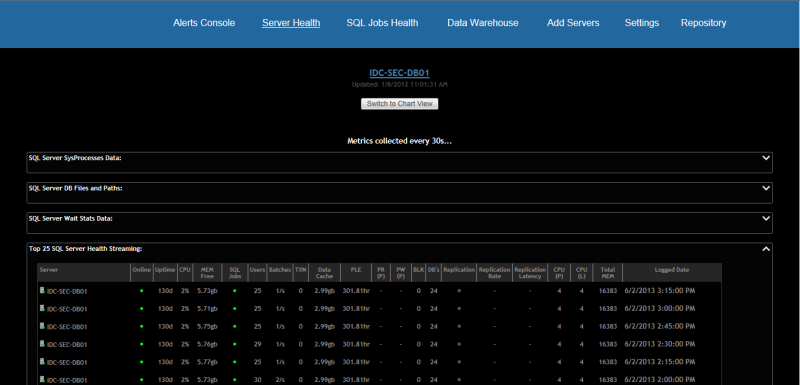Click logged date 6/2/2013 2:30:00 PM

point(660,344)
